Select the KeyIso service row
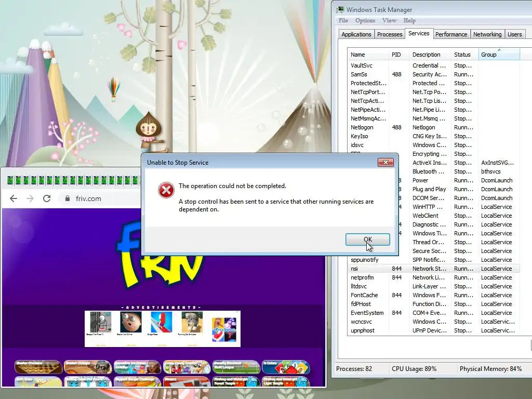Screen dimensions: 532x399 pyautogui.click(x=434, y=136)
